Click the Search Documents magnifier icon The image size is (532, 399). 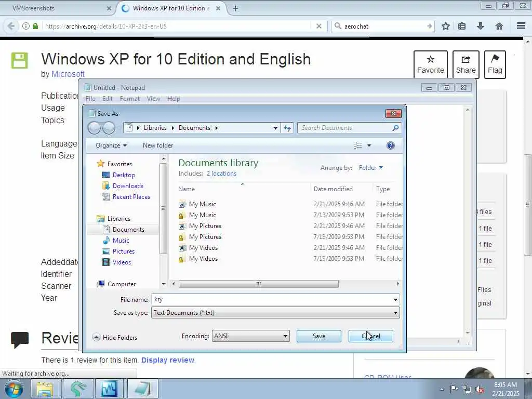click(395, 128)
